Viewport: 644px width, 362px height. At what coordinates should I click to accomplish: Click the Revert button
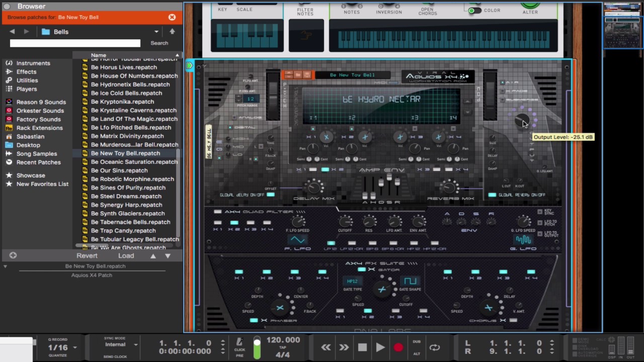click(87, 256)
